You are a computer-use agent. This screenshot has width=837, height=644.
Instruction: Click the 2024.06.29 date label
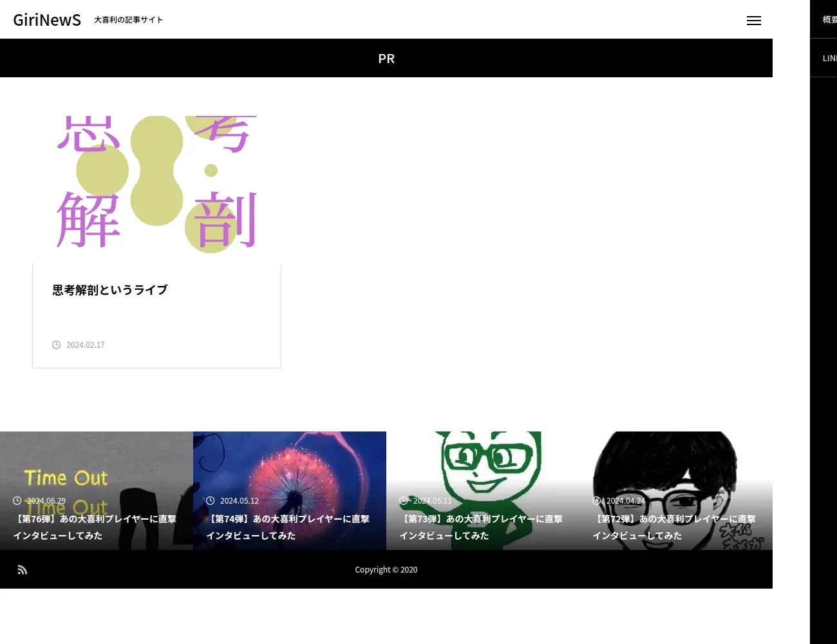click(x=46, y=500)
